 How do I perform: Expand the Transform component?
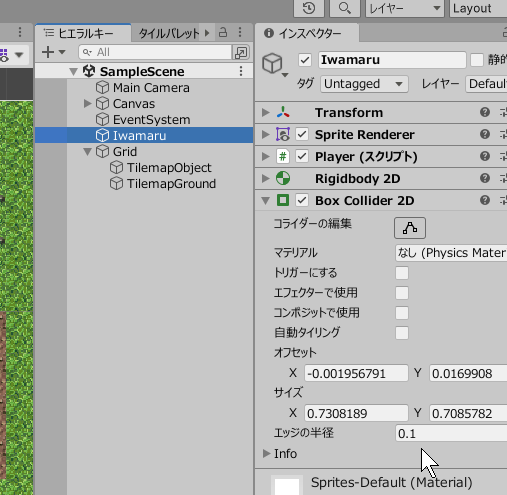point(266,112)
